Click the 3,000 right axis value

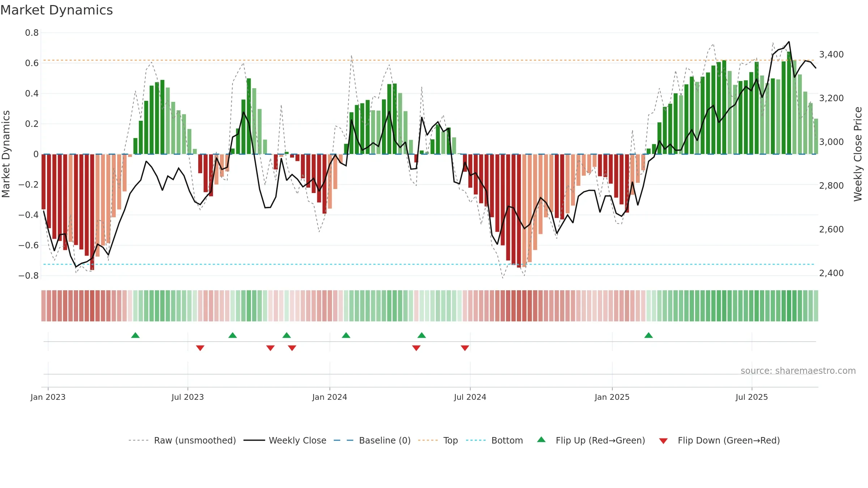(831, 142)
